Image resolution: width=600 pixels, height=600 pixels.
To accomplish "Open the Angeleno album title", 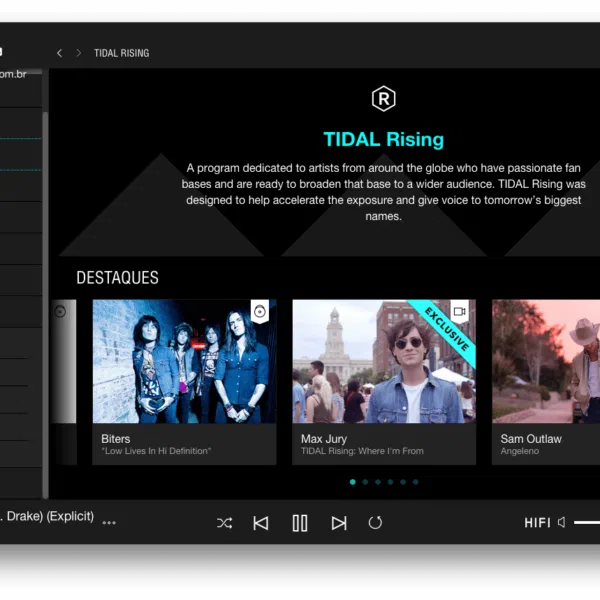I will (519, 451).
